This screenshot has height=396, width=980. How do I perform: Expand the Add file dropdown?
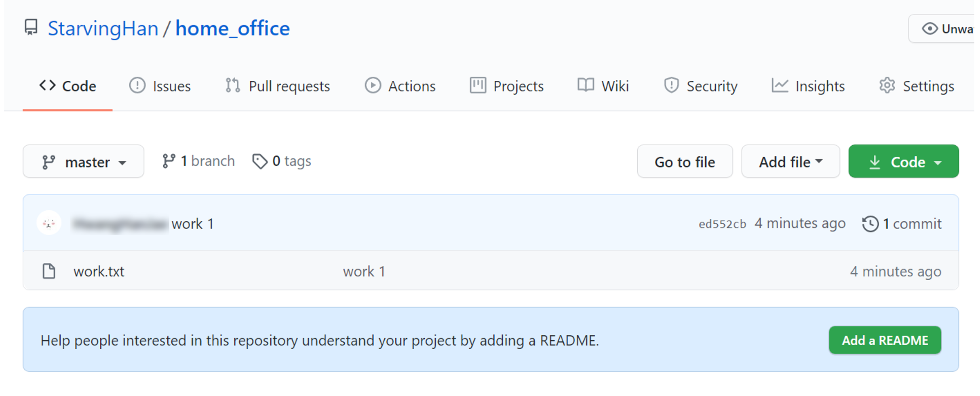pyautogui.click(x=791, y=161)
